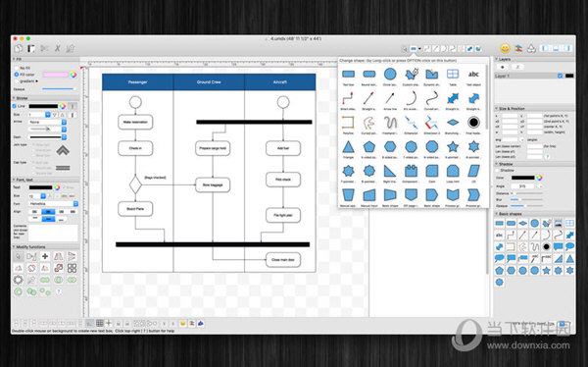Choose the Triangle shape in the popup
This screenshot has height=367, width=588.
[348, 146]
